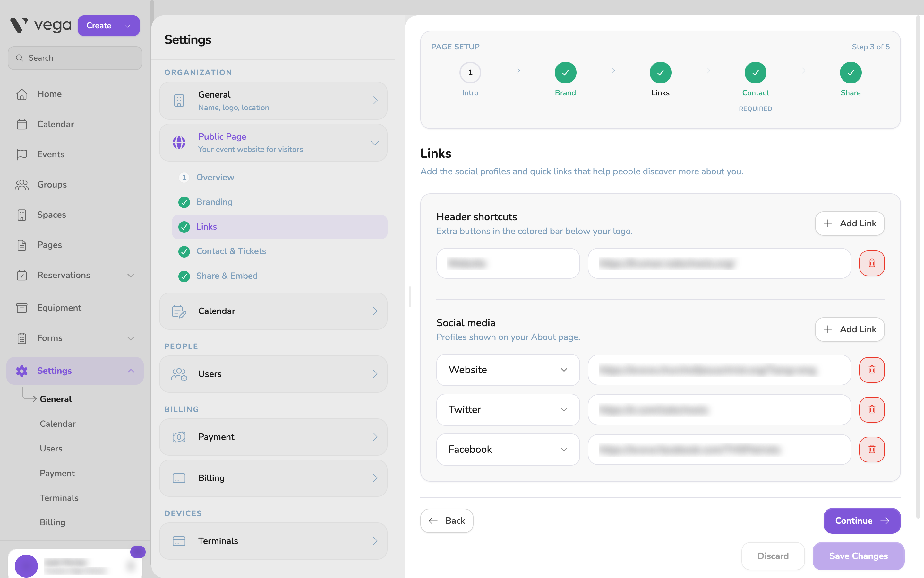Select Share & Embed sub-item
Image resolution: width=924 pixels, height=578 pixels.
coord(279,276)
